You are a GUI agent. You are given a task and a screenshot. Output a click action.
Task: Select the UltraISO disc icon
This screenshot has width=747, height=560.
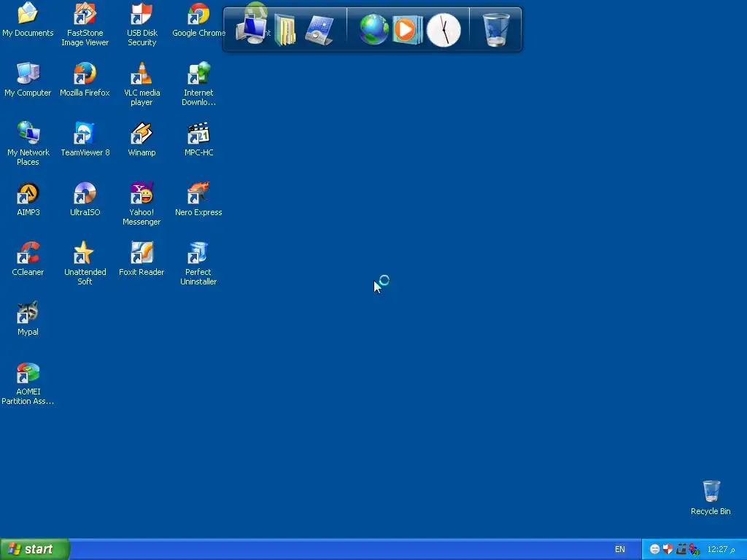[x=85, y=193]
